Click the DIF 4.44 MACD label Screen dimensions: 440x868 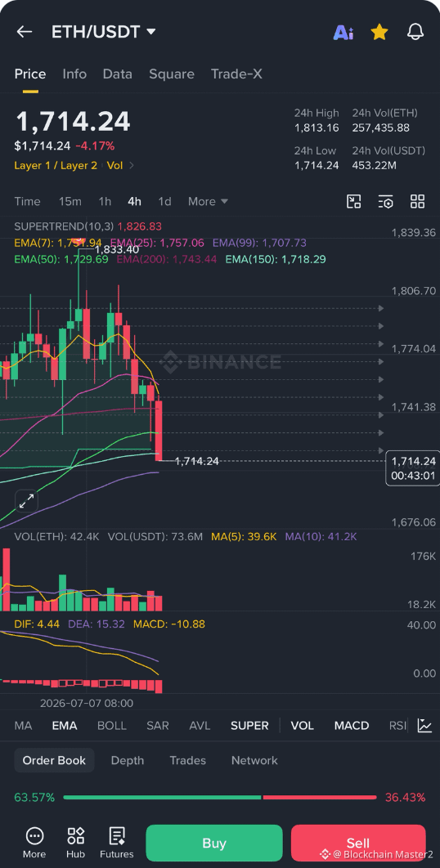pyautogui.click(x=37, y=624)
